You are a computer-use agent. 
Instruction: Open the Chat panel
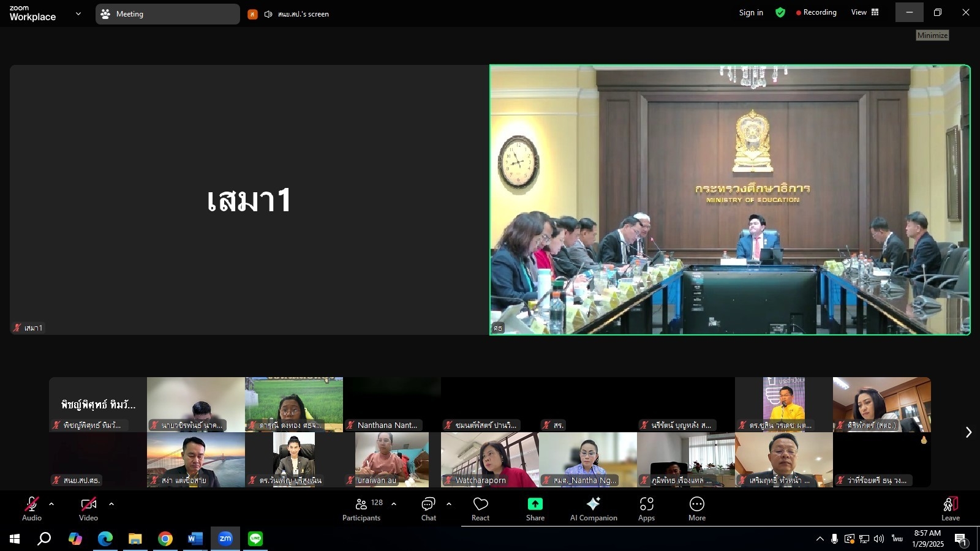[428, 509]
